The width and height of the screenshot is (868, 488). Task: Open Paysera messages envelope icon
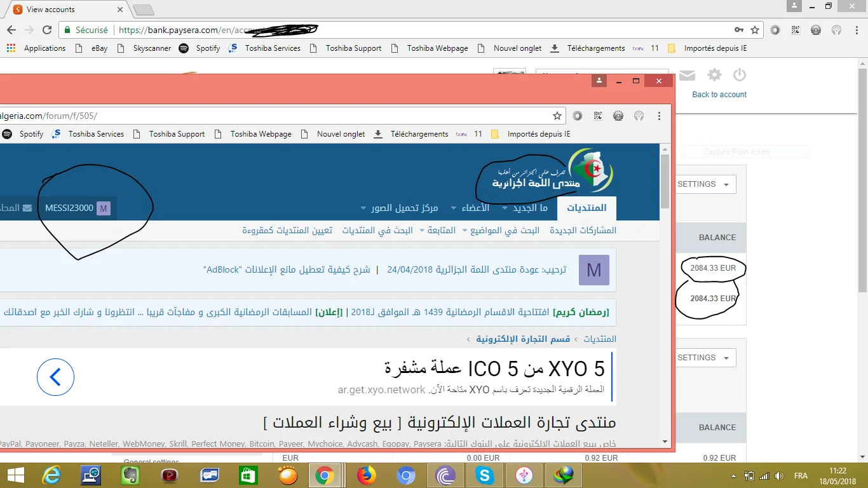(687, 76)
